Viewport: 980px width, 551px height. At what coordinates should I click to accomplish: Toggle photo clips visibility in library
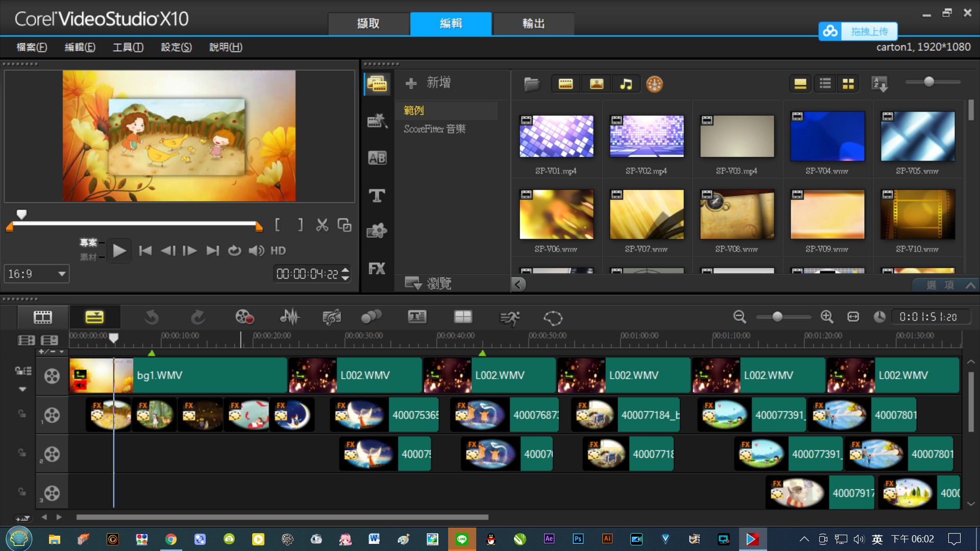pos(596,84)
